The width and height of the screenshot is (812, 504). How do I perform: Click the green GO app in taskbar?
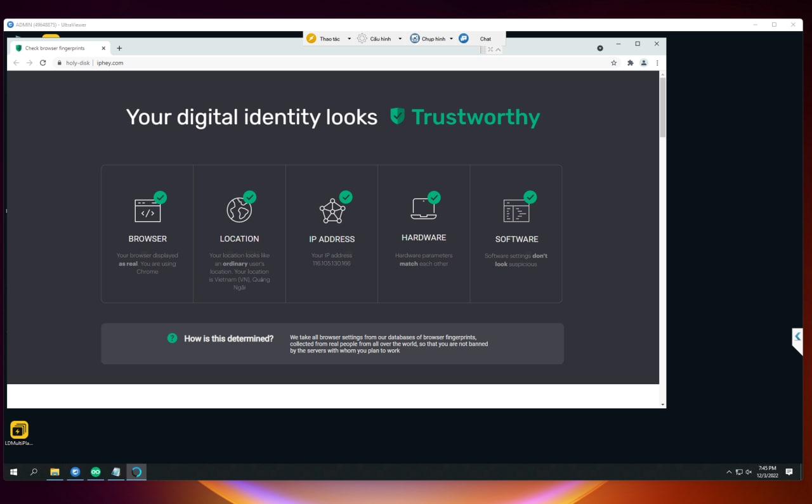pos(95,472)
